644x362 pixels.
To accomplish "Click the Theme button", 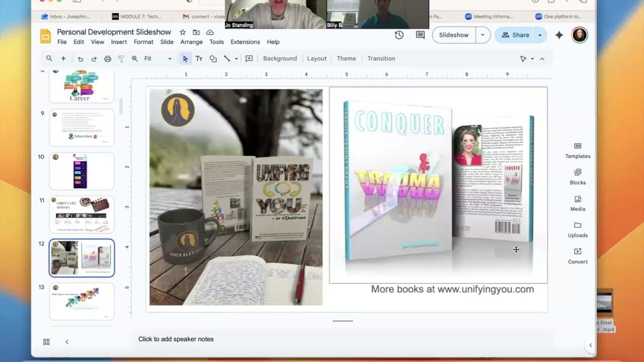I will tap(346, 59).
